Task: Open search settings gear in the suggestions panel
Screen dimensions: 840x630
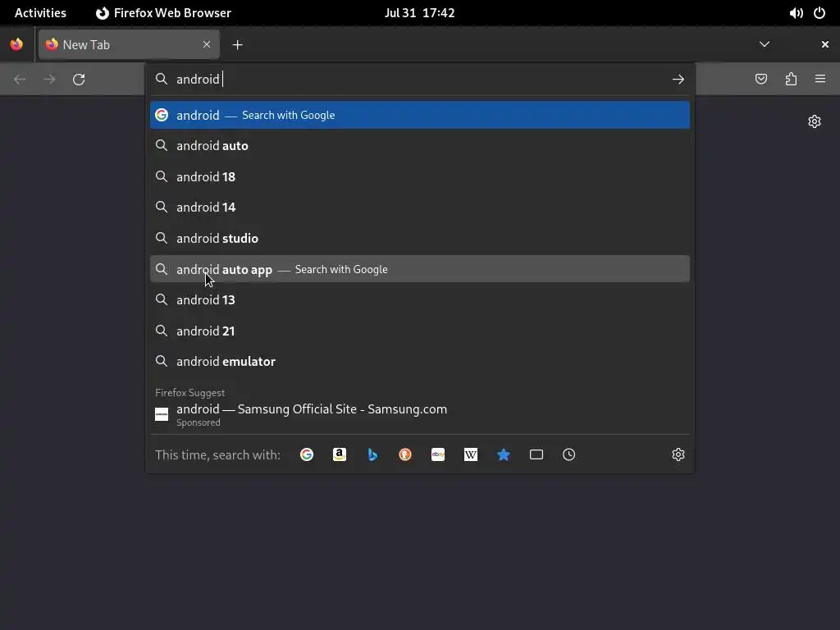Action: point(678,454)
